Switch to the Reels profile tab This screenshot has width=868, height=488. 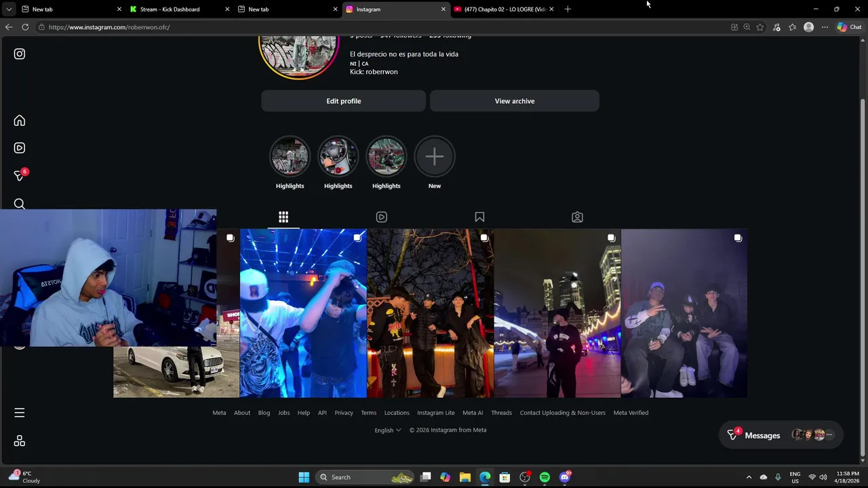382,217
